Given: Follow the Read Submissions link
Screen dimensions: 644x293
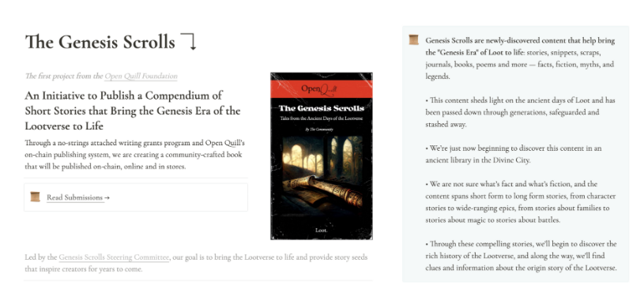Looking at the screenshot, I should coord(74,197).
